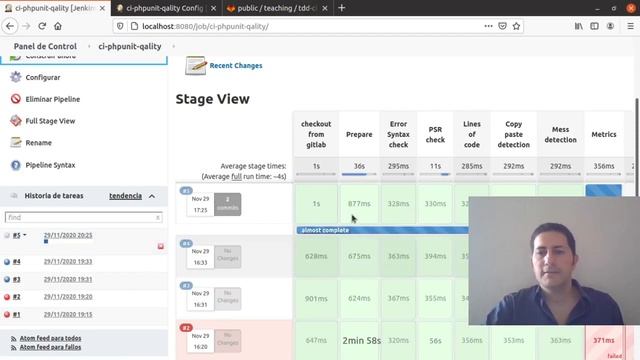This screenshot has width=640, height=360.
Task: Click the Pipeline Syntax help icon
Action: (x=16, y=165)
